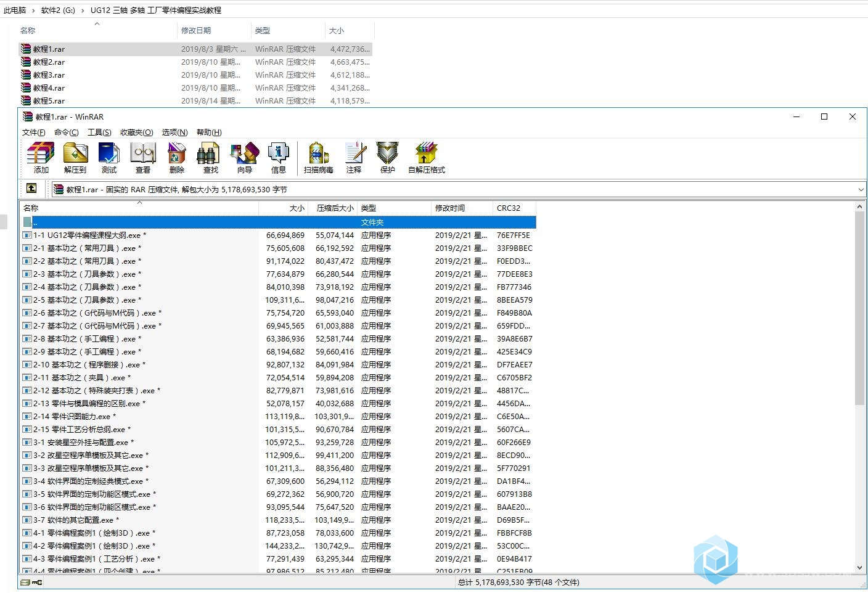This screenshot has height=593, width=868.
Task: Click the exe icon of 1-1 UG12零件编程课程大纲
Action: point(27,235)
